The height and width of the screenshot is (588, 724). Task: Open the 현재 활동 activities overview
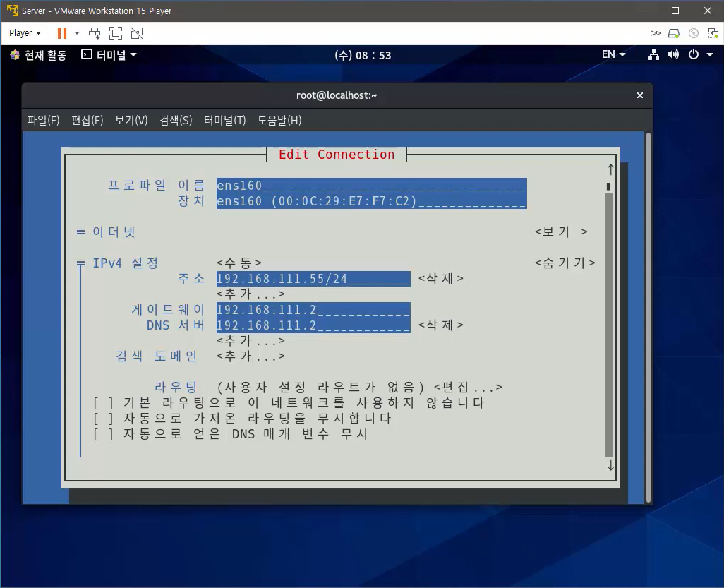45,55
